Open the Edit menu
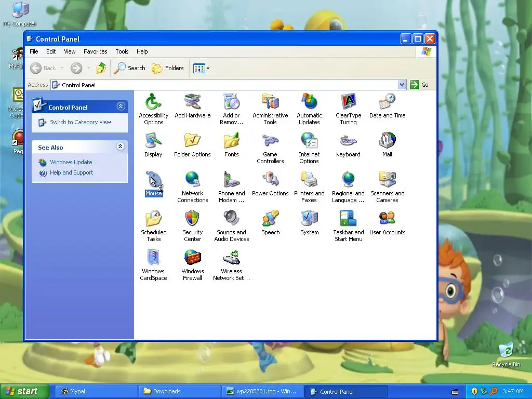The height and width of the screenshot is (399, 532). click(x=51, y=51)
